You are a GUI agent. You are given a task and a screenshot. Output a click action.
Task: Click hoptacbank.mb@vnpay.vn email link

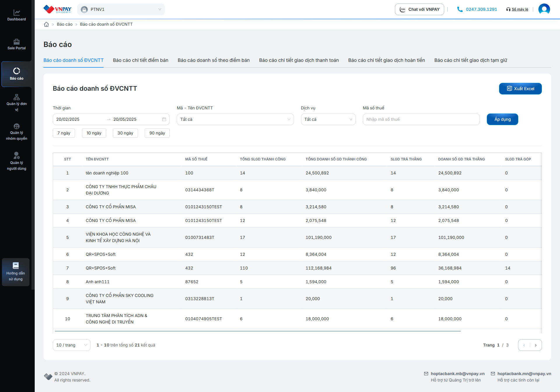458,374
